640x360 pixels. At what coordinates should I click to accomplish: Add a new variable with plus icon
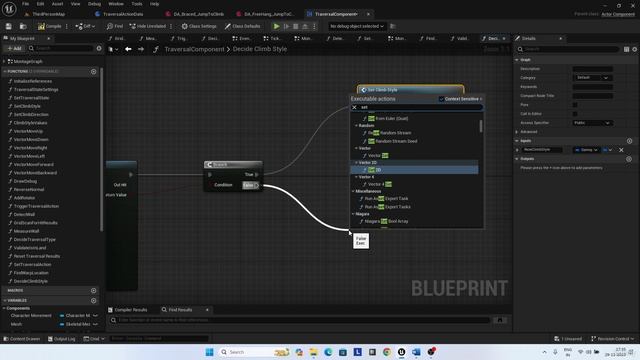click(x=93, y=300)
